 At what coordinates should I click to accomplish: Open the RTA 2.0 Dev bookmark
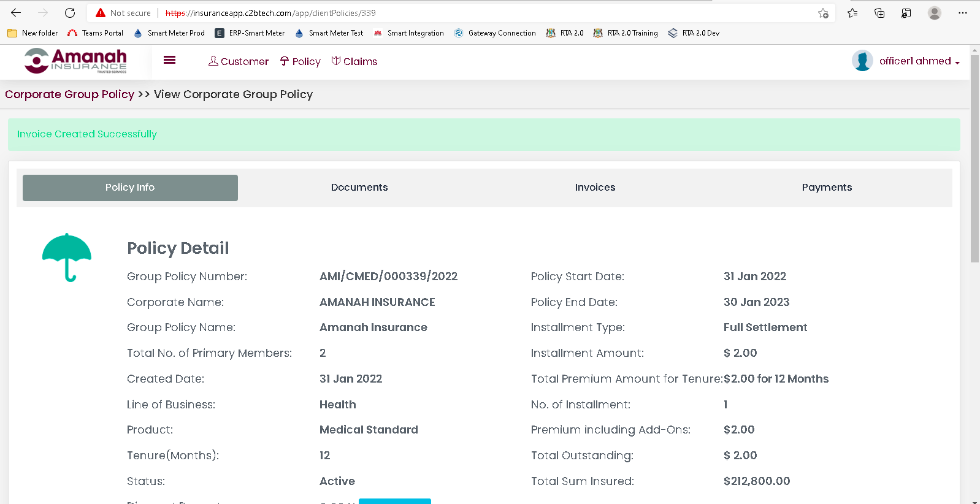pyautogui.click(x=694, y=33)
